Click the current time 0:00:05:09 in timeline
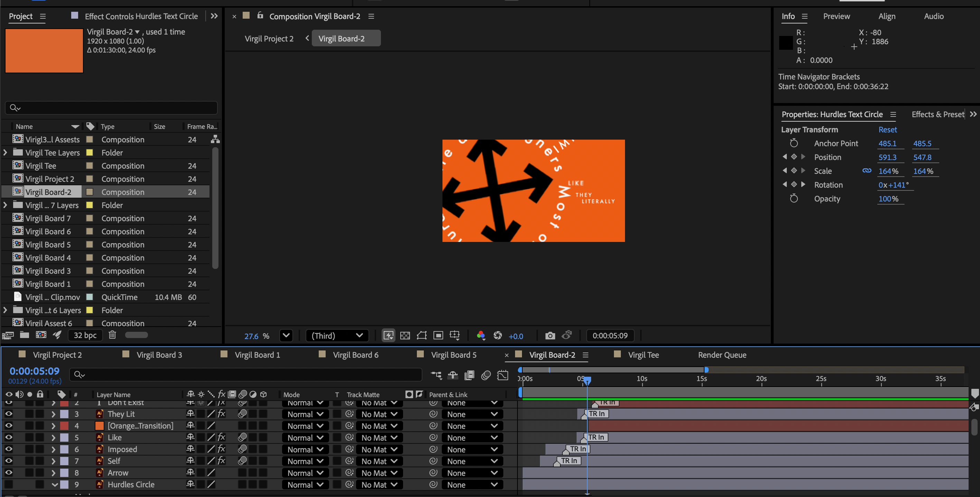Viewport: 980px width, 497px height. 34,371
